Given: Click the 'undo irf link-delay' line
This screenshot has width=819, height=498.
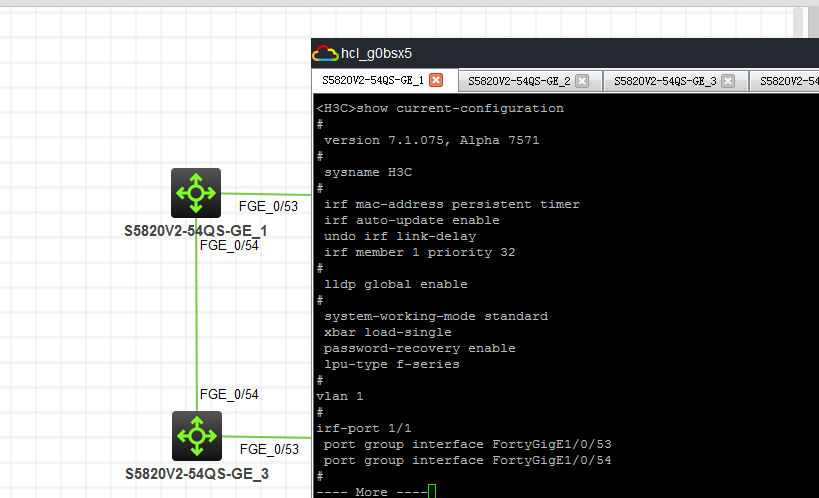Looking at the screenshot, I should tap(400, 236).
